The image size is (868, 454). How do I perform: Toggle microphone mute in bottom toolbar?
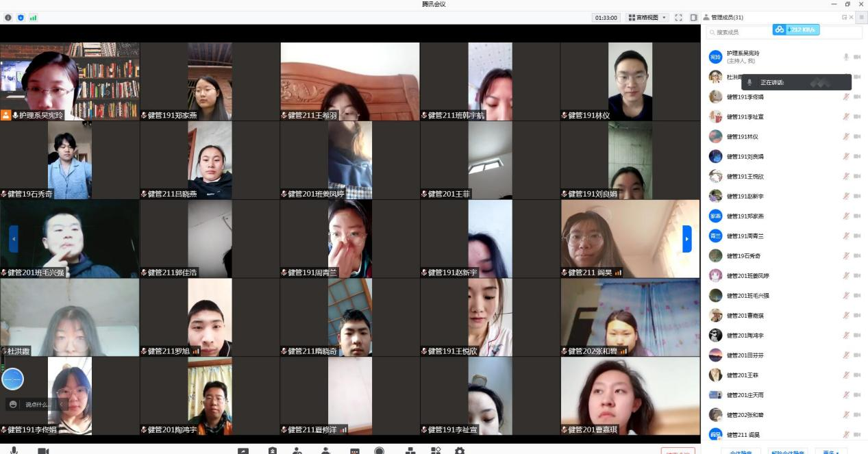click(14, 451)
